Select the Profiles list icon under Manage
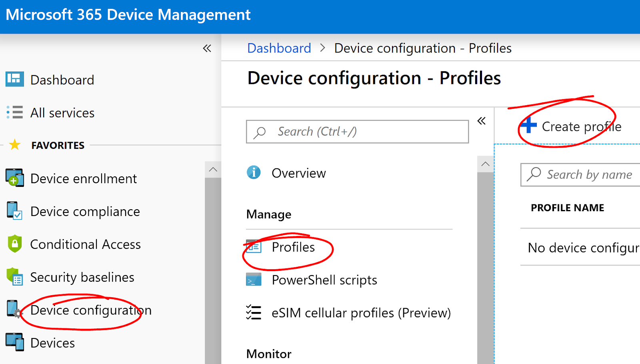The image size is (640, 364). (253, 247)
